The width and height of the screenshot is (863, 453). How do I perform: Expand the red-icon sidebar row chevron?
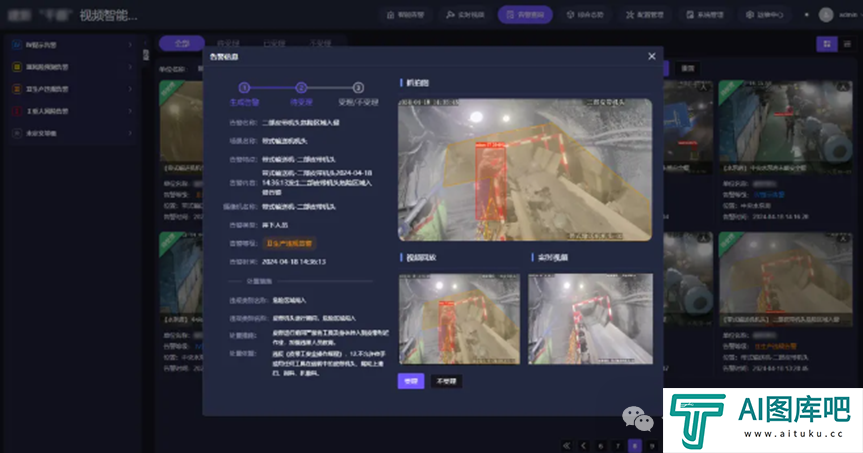(x=130, y=111)
